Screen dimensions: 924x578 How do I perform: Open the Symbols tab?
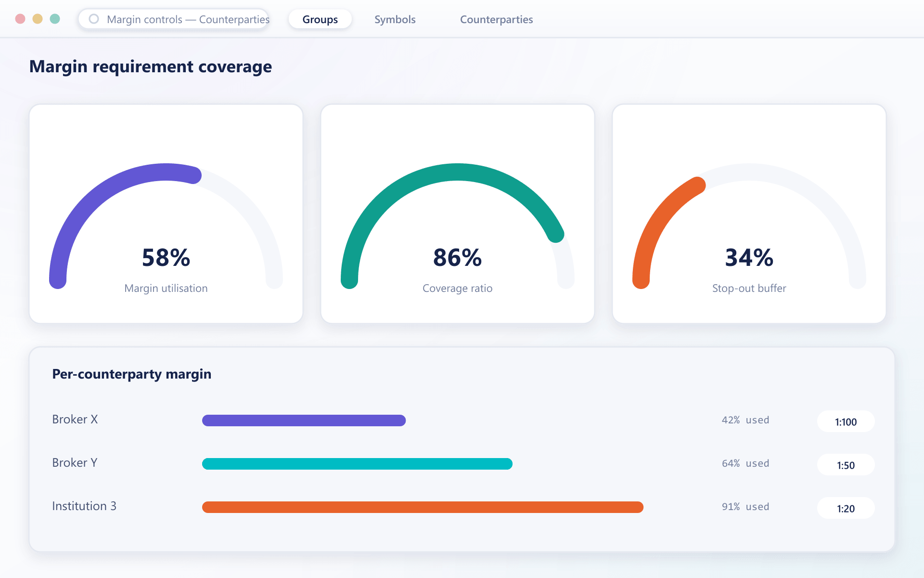395,19
